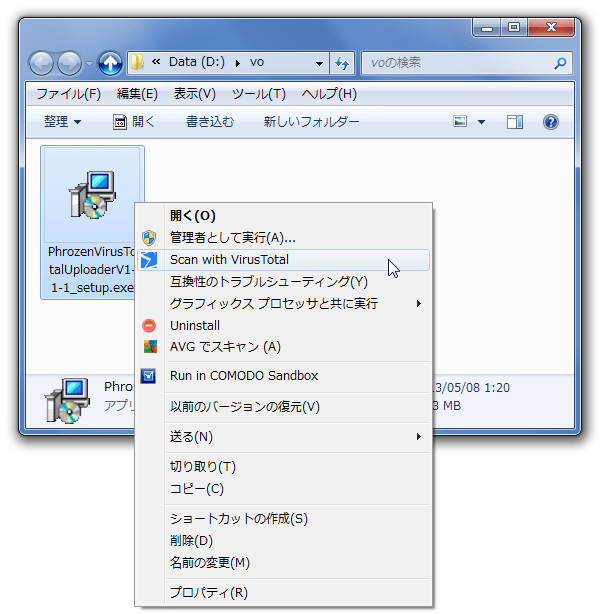Image resolution: width=602 pixels, height=614 pixels.
Task: Go up one folder level
Action: pos(110,63)
